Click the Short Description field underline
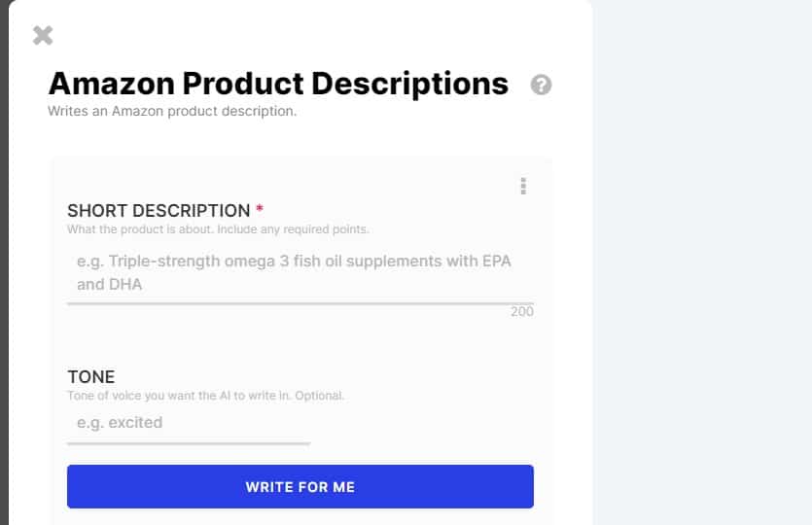This screenshot has height=525, width=812. point(300,303)
